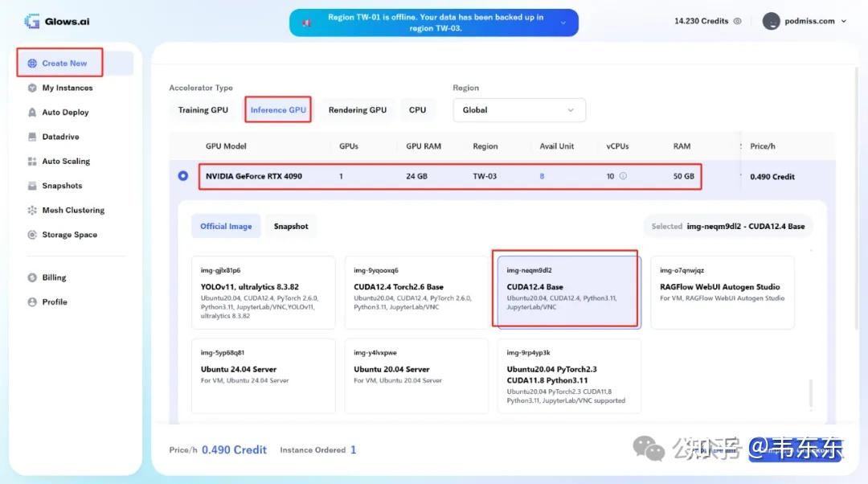Open My Instances from the sidebar
868x484 pixels.
(68, 88)
